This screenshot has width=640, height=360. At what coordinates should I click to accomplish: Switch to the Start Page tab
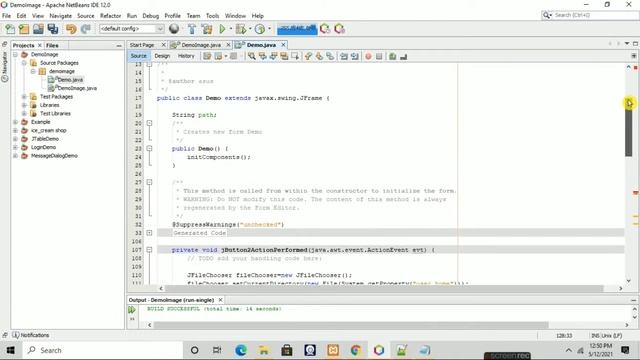point(142,45)
